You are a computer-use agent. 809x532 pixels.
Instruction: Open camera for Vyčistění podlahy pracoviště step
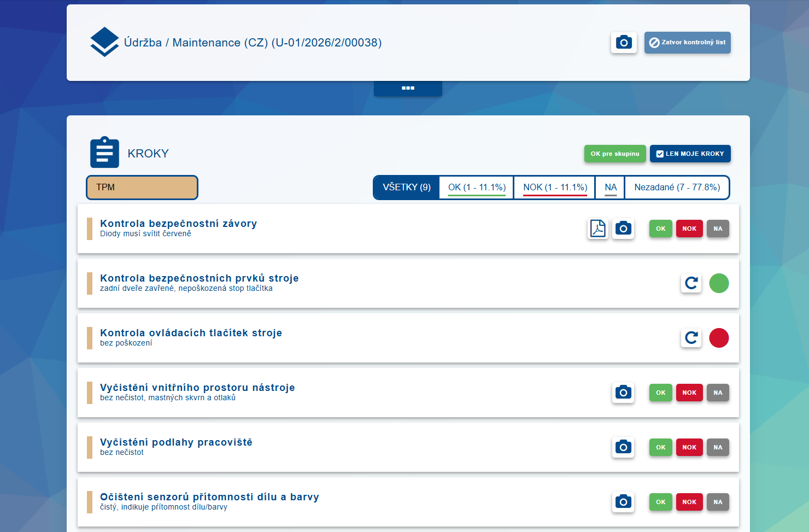point(623,447)
